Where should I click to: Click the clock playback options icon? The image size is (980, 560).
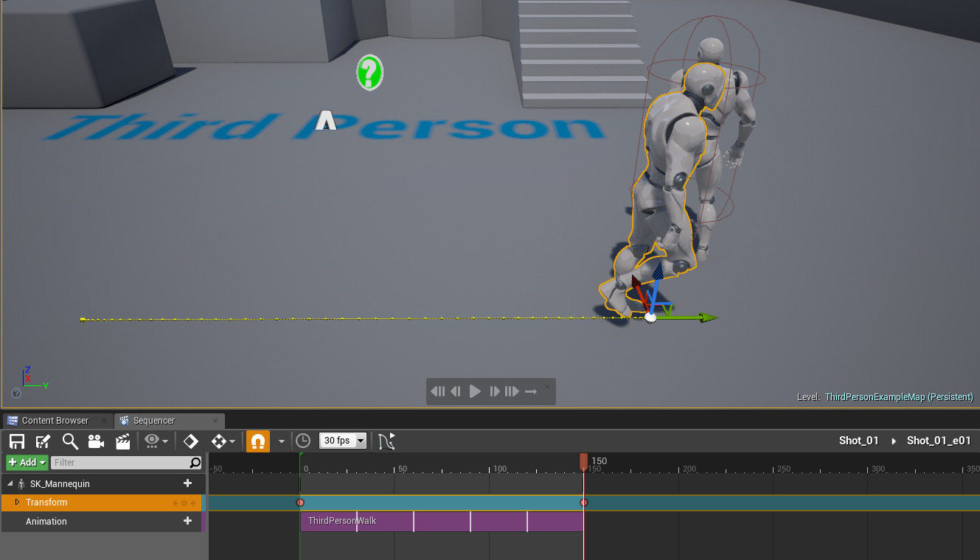coord(302,441)
